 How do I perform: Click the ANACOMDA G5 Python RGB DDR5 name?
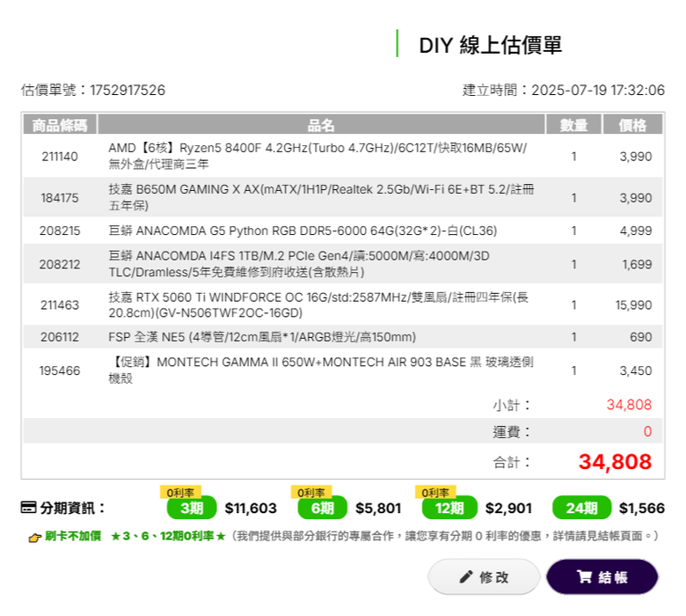(303, 231)
